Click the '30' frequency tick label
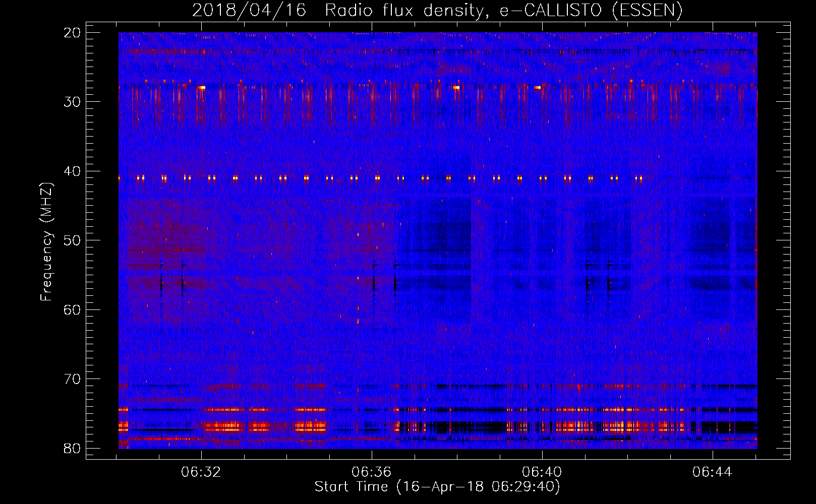 [x=72, y=102]
